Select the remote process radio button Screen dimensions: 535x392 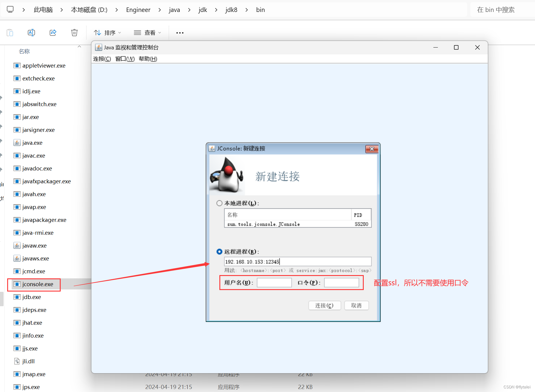tap(219, 252)
